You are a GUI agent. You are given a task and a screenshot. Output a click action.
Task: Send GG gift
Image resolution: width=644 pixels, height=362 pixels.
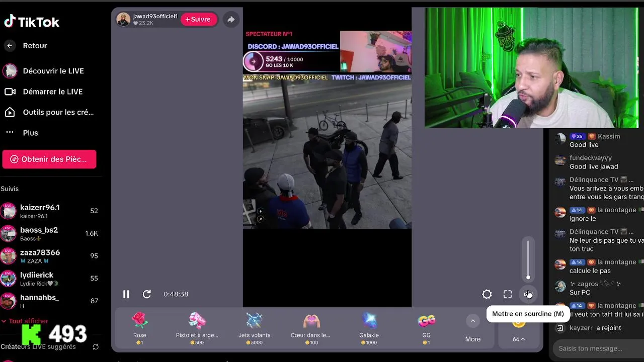tap(426, 328)
